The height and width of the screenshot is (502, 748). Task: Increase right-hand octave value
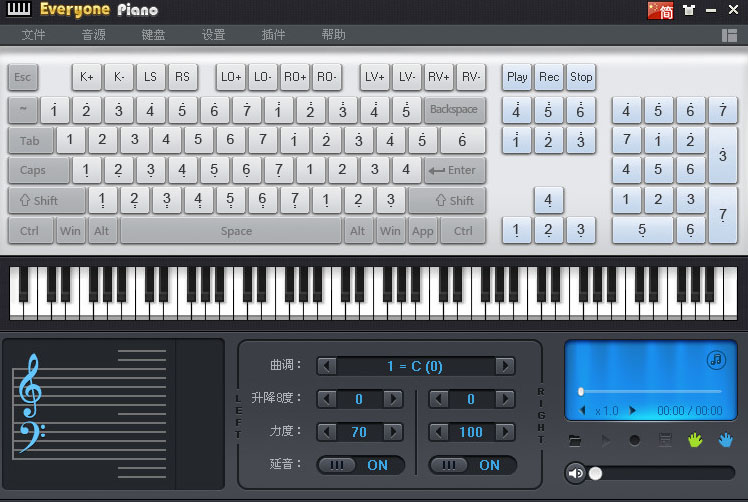click(x=505, y=399)
